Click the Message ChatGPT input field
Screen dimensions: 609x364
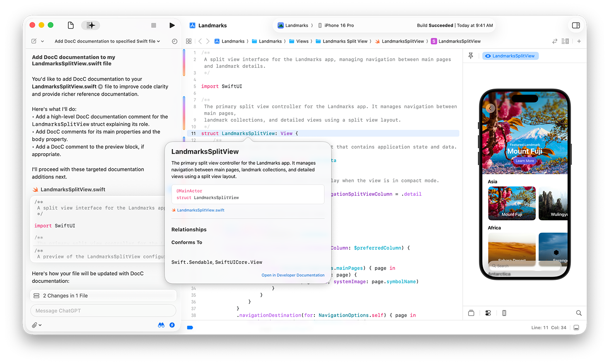[103, 311]
